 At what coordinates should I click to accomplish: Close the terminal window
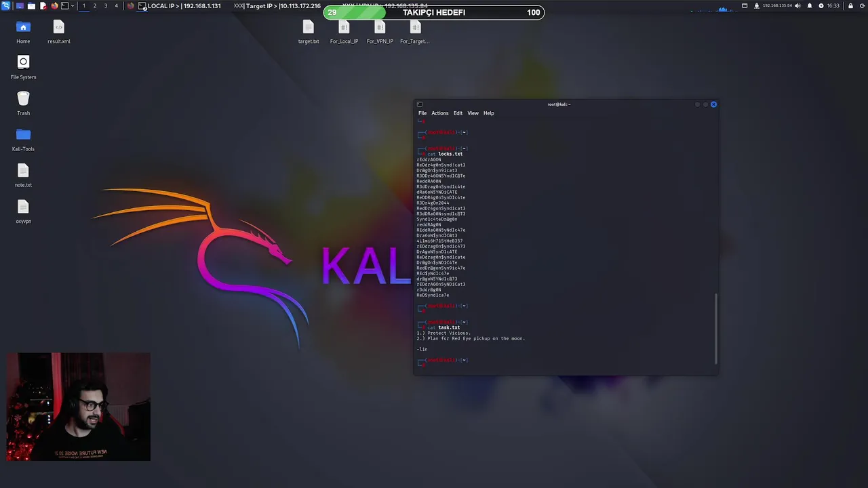click(x=713, y=104)
